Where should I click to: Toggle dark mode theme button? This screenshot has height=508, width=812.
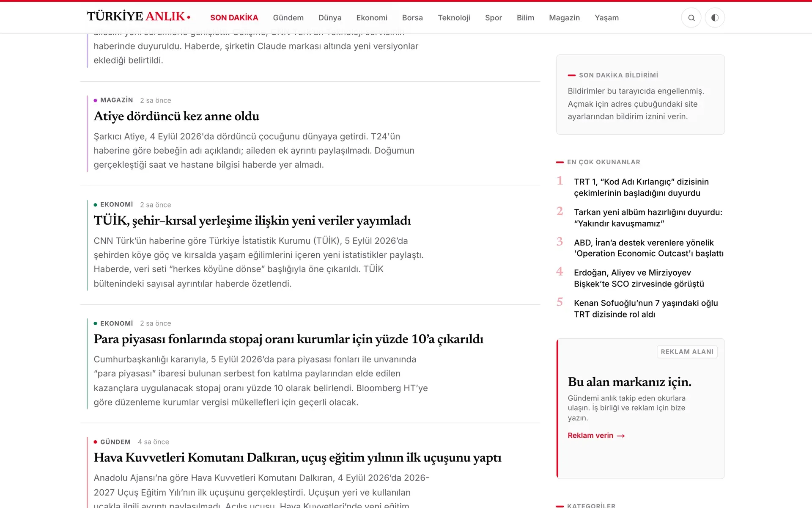(715, 18)
